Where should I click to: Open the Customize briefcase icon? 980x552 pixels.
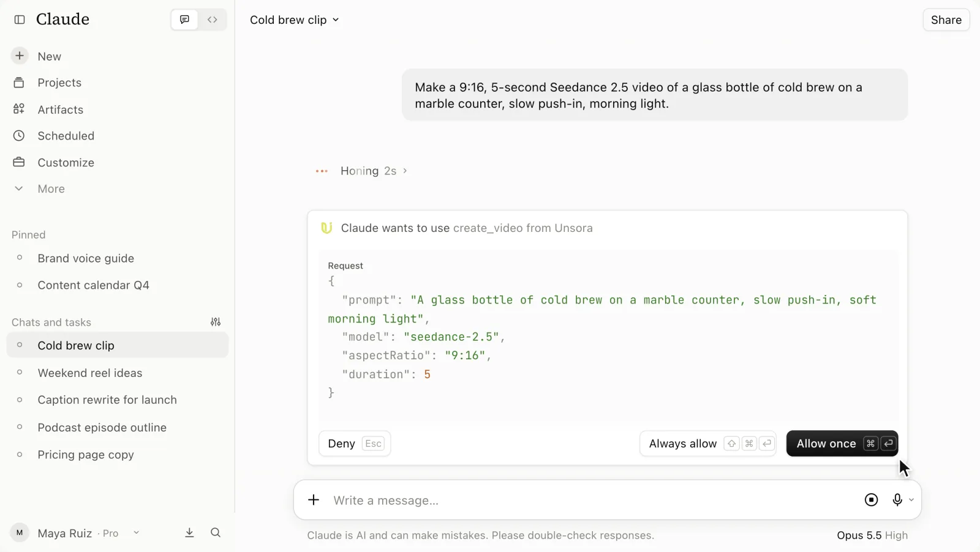(19, 162)
